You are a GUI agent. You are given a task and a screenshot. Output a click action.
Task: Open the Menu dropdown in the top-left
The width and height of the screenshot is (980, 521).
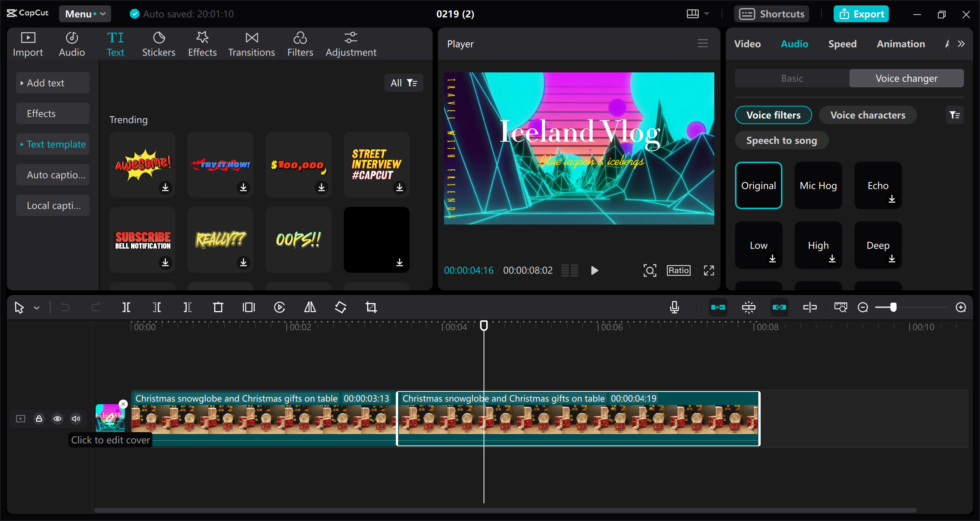pyautogui.click(x=85, y=14)
